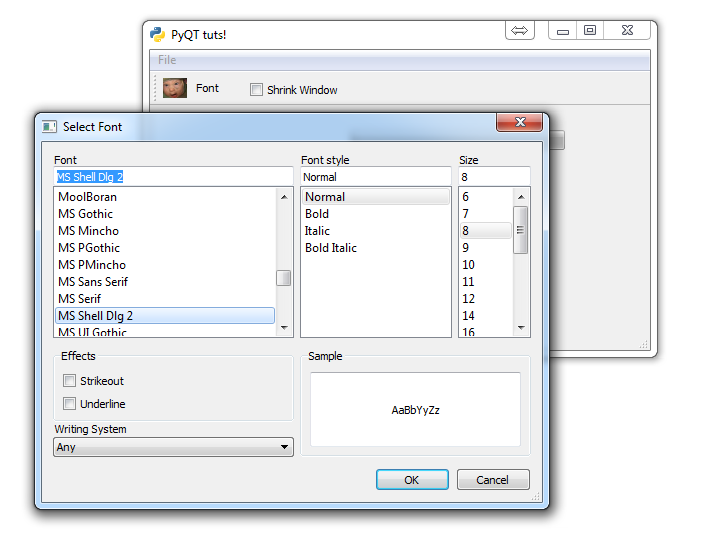
Task: Click the font list scrollbar thumb
Action: tap(284, 278)
